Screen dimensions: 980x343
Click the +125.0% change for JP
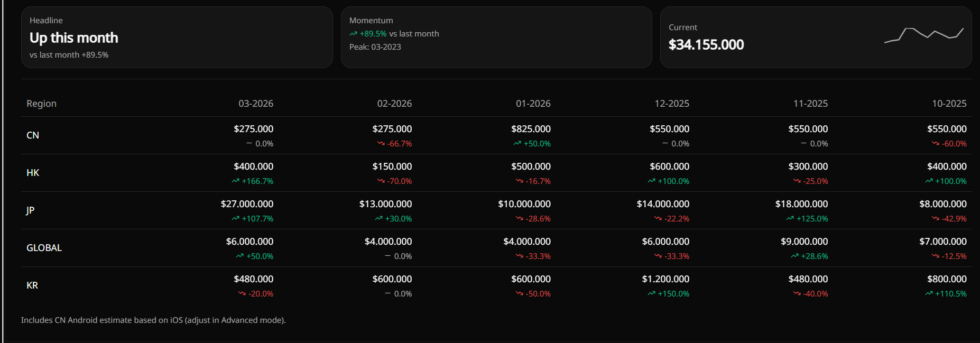click(x=812, y=219)
